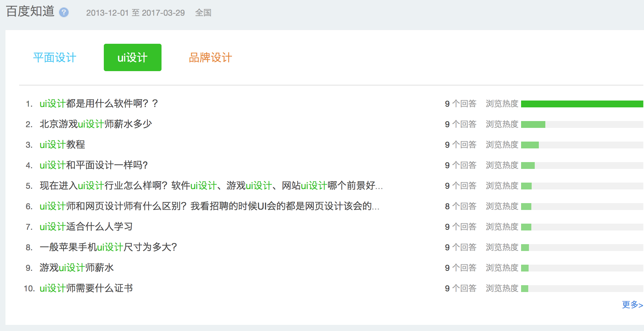Click the 全国 region label
The width and height of the screenshot is (644, 331).
(x=203, y=13)
